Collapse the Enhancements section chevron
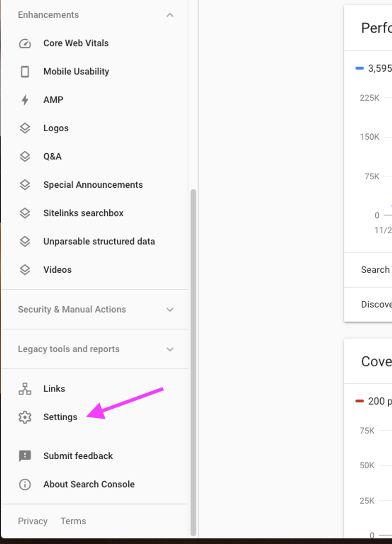 [x=170, y=15]
